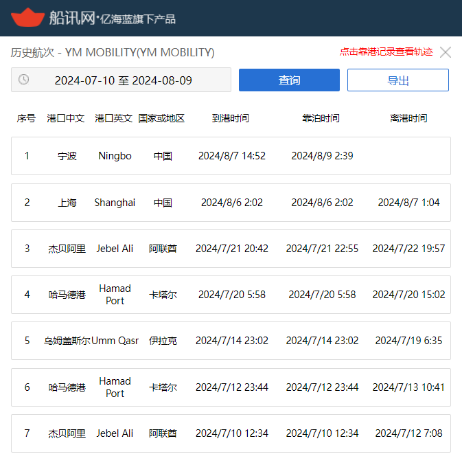
Task: Click the 序号 column header
Action: pyautogui.click(x=26, y=118)
